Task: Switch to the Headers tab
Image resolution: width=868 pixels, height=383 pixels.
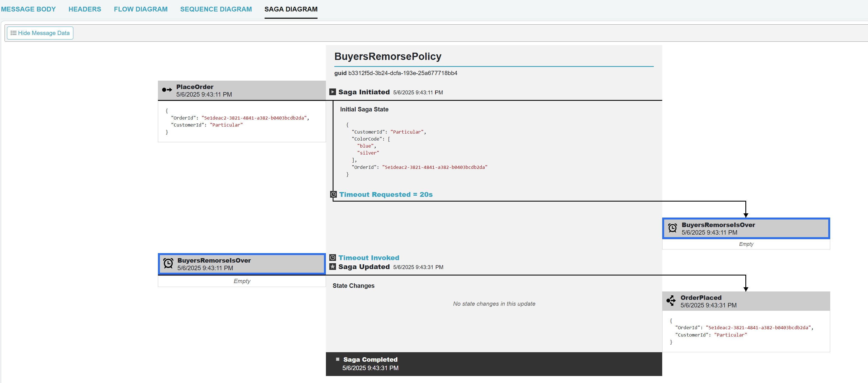Action: [85, 9]
